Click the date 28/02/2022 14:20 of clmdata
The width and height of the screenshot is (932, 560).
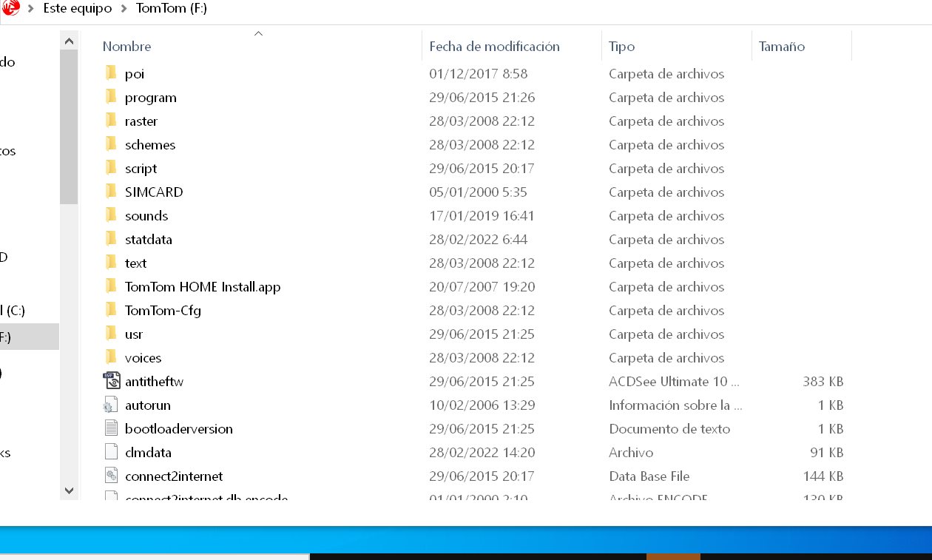pos(482,453)
